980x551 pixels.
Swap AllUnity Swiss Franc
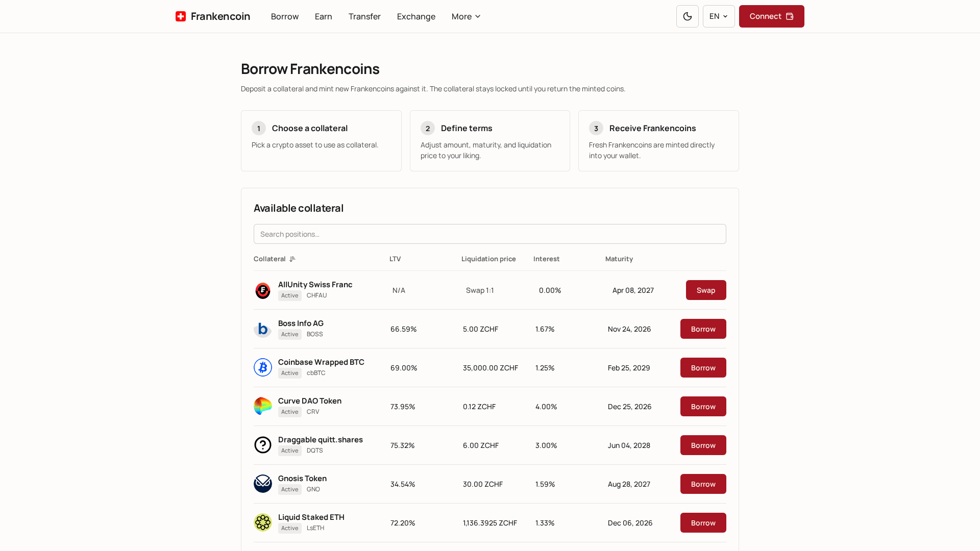tap(706, 290)
